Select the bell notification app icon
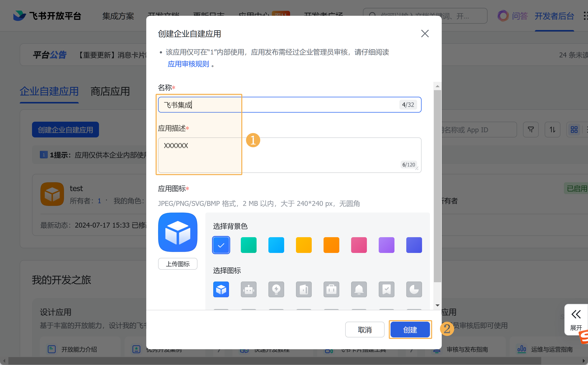This screenshot has width=588, height=365. tap(359, 289)
